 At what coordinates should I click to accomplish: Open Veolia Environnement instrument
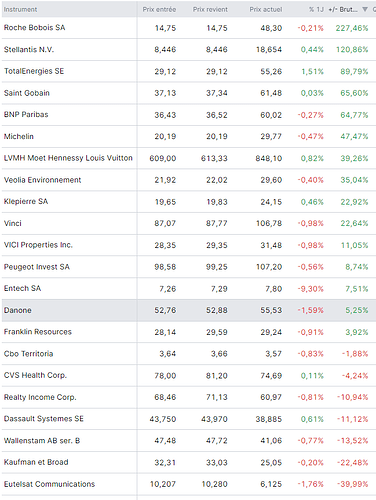[x=42, y=180]
